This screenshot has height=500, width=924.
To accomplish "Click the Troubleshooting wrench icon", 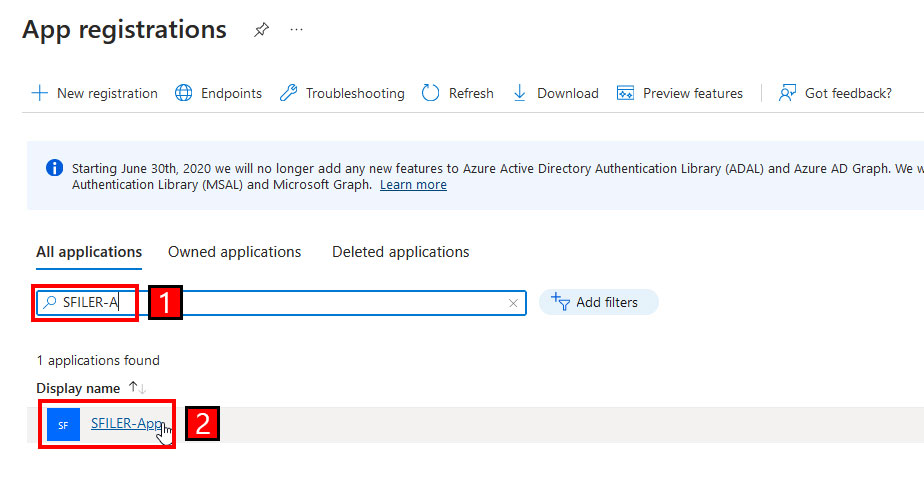I will point(288,93).
